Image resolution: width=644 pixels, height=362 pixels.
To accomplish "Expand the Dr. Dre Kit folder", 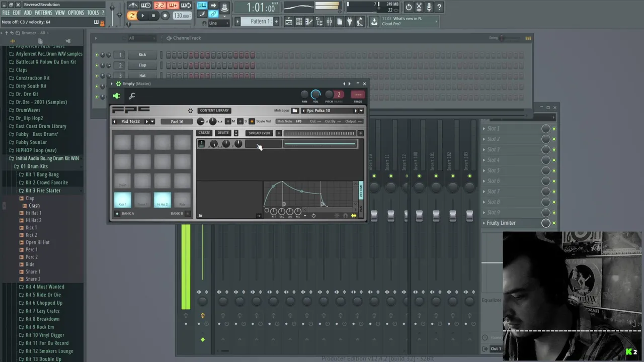I will (x=27, y=94).
